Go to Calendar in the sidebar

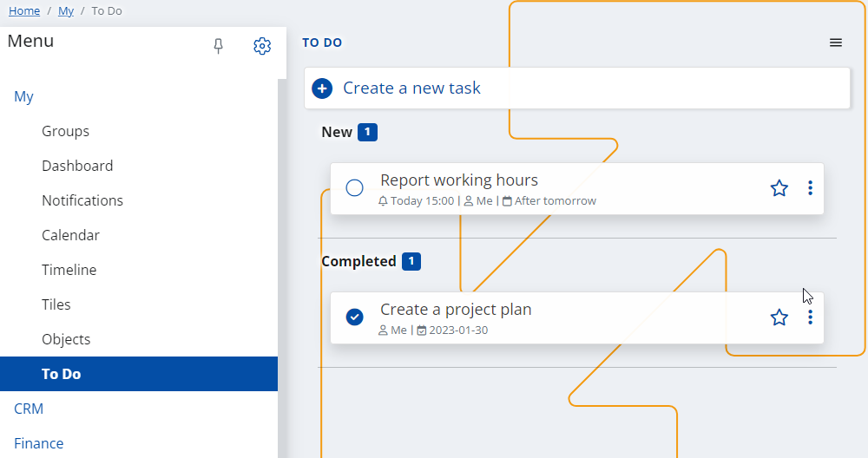71,235
